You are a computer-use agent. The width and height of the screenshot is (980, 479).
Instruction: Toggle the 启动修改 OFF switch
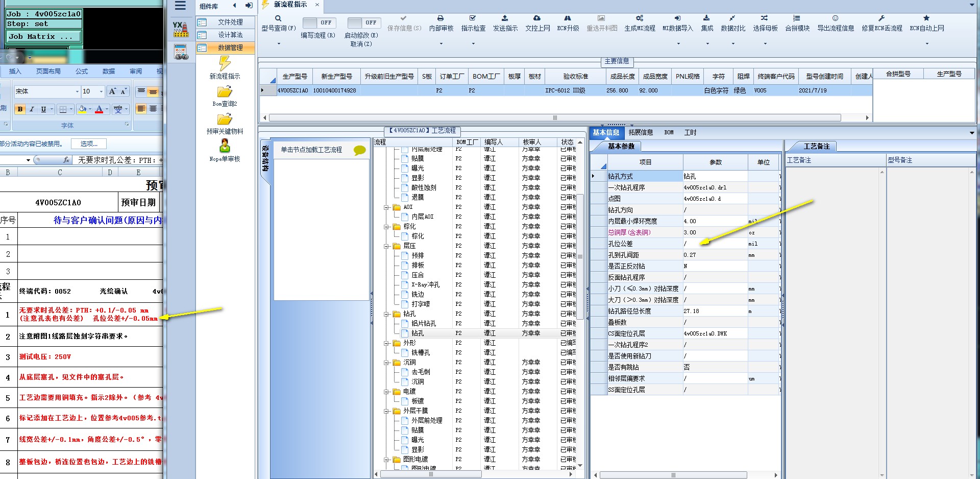coord(363,22)
